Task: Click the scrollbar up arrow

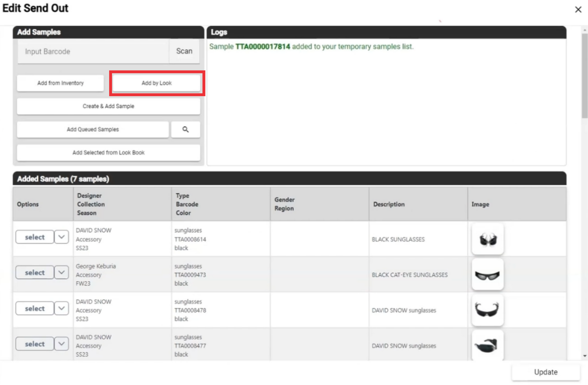Action: (x=585, y=30)
